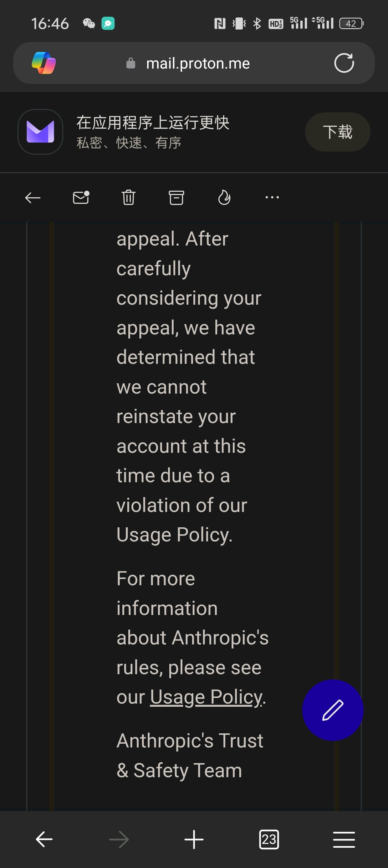Image resolution: width=388 pixels, height=868 pixels.
Task: Tap the 在应用程序上运行更快 banner text
Action: click(x=153, y=123)
